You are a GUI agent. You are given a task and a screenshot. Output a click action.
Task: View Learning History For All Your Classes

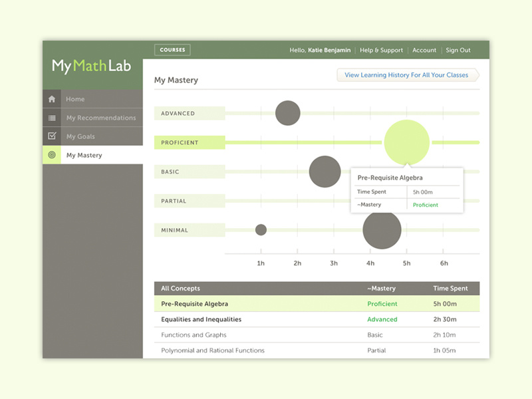407,75
